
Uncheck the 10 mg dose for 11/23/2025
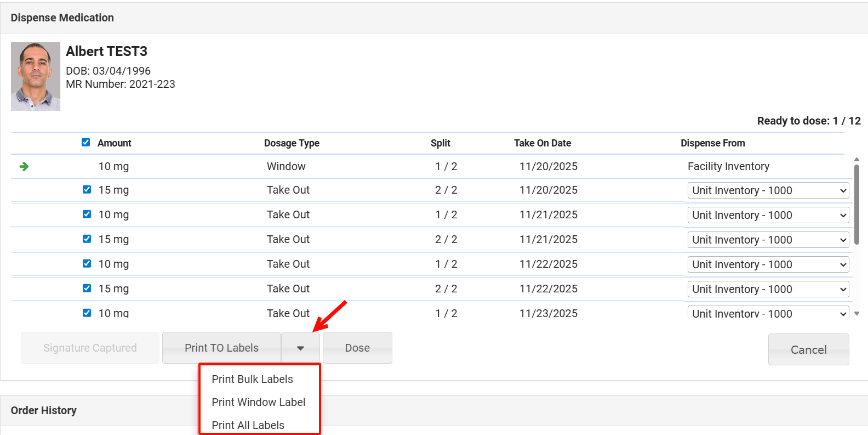point(87,313)
